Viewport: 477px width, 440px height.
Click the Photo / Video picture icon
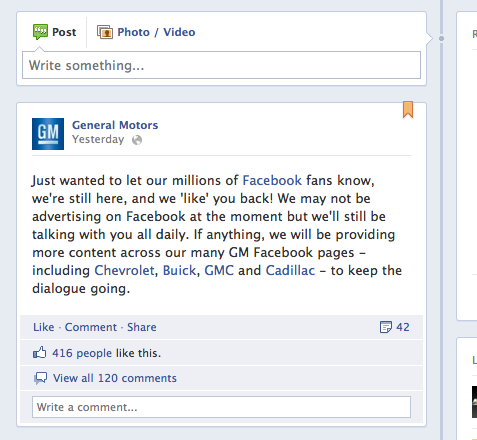105,32
